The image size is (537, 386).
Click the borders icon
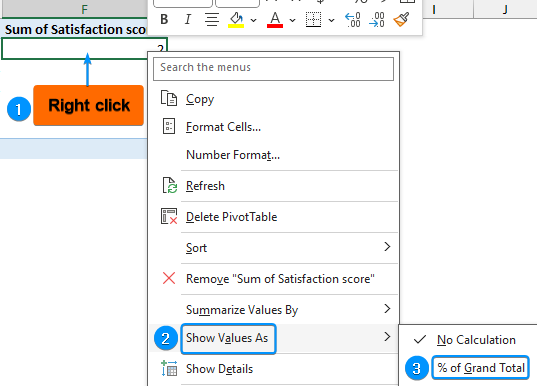313,20
